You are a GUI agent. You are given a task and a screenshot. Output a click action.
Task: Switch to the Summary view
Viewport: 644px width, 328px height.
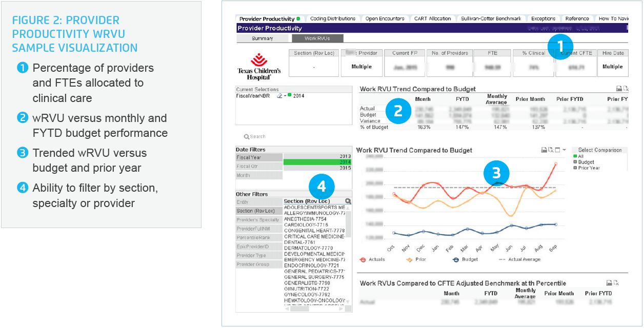pos(263,38)
